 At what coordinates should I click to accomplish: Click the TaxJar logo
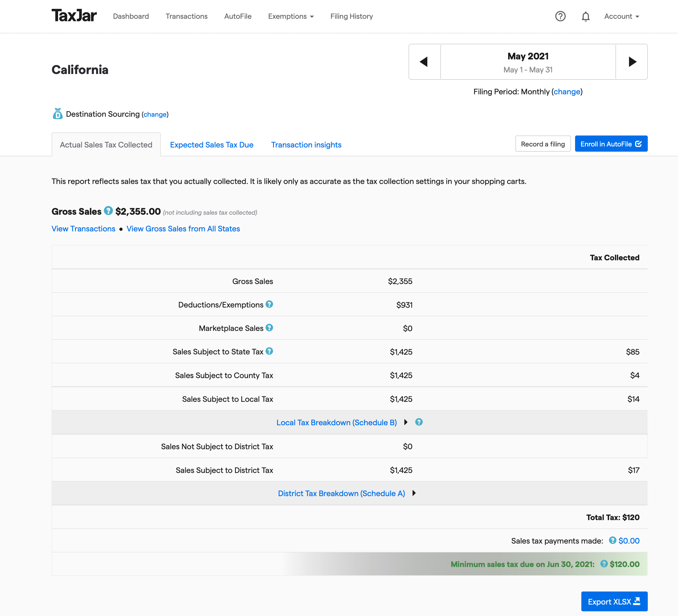click(x=74, y=15)
